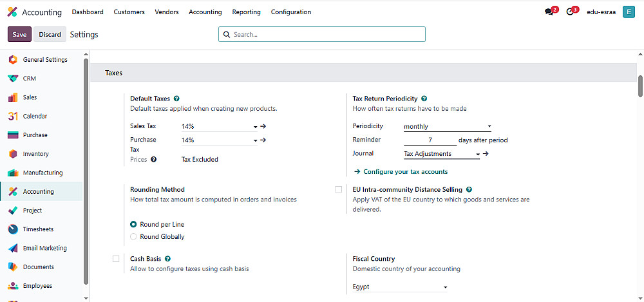Enable the Cash Basis checkbox
644x302 pixels.
pyautogui.click(x=116, y=259)
